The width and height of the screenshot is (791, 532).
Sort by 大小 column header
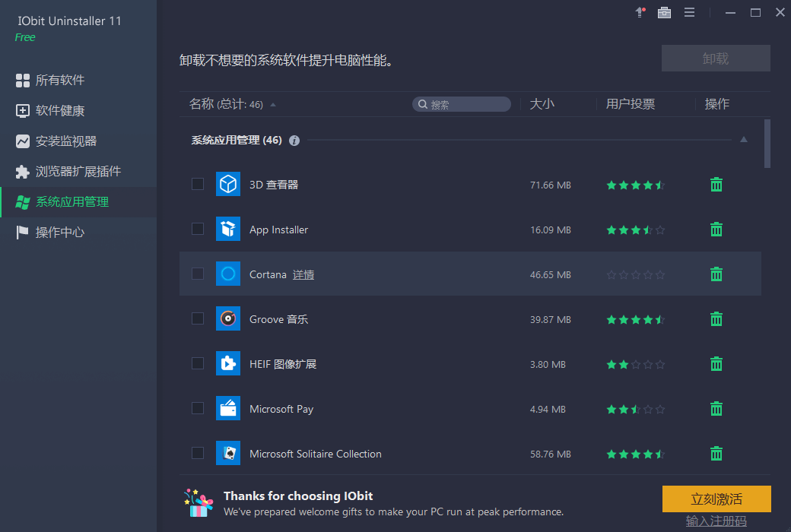pyautogui.click(x=542, y=104)
